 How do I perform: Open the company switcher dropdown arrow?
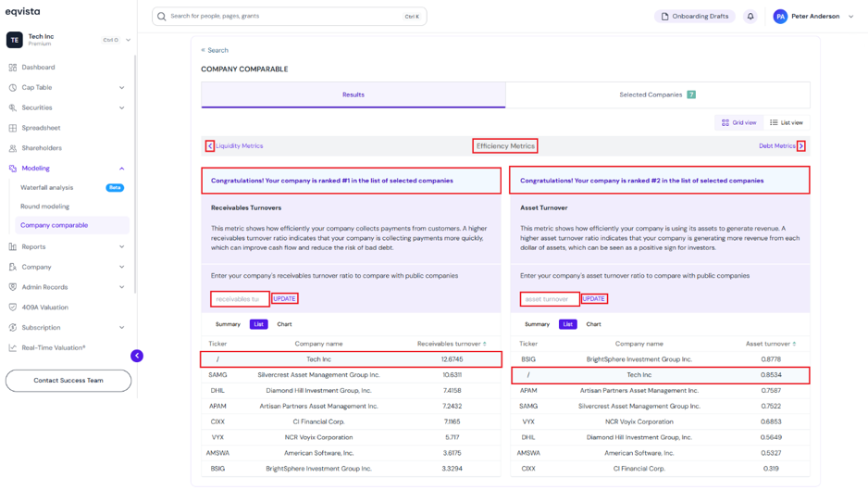pos(128,40)
